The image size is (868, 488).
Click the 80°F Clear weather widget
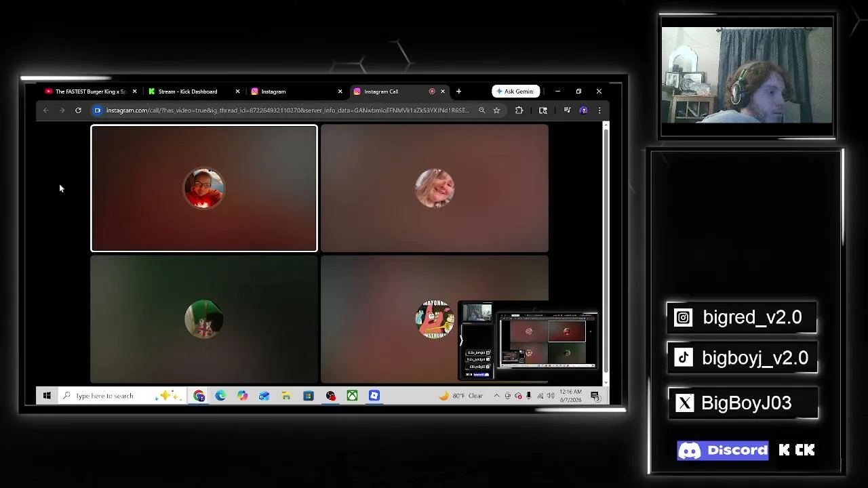pyautogui.click(x=462, y=396)
